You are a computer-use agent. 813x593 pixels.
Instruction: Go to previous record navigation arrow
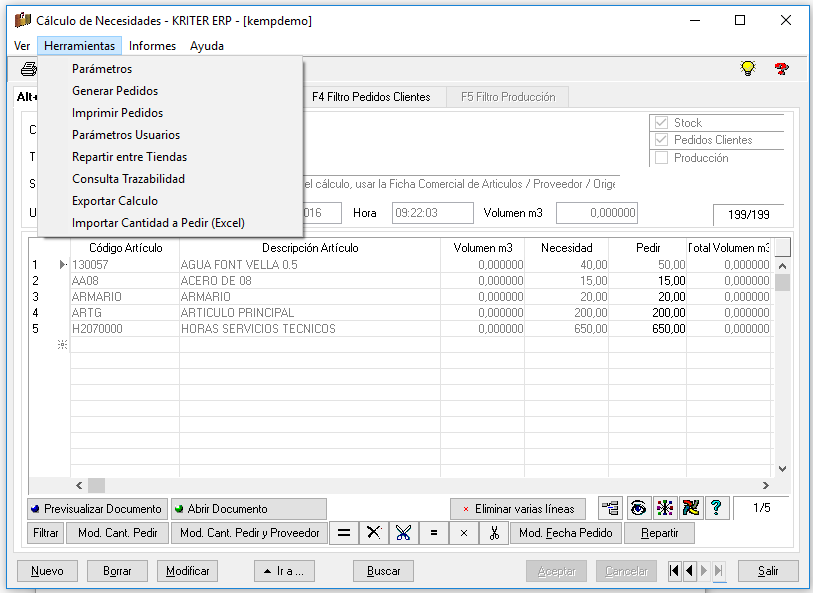[689, 571]
